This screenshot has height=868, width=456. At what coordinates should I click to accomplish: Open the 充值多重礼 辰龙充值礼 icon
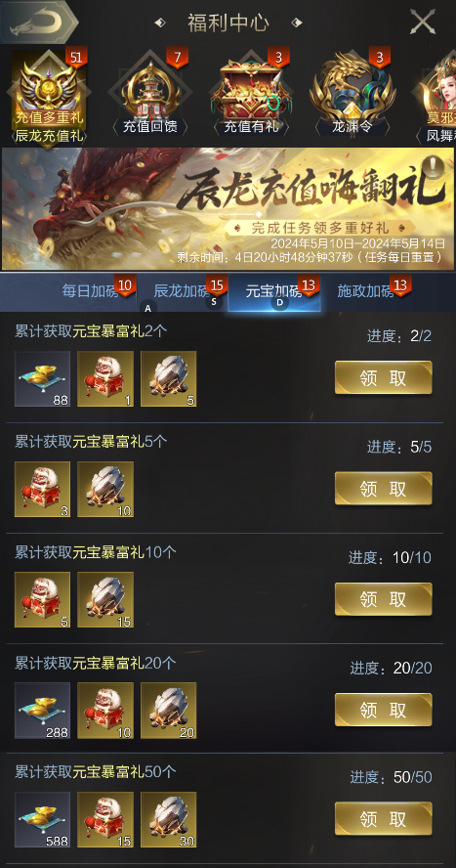pyautogui.click(x=48, y=98)
